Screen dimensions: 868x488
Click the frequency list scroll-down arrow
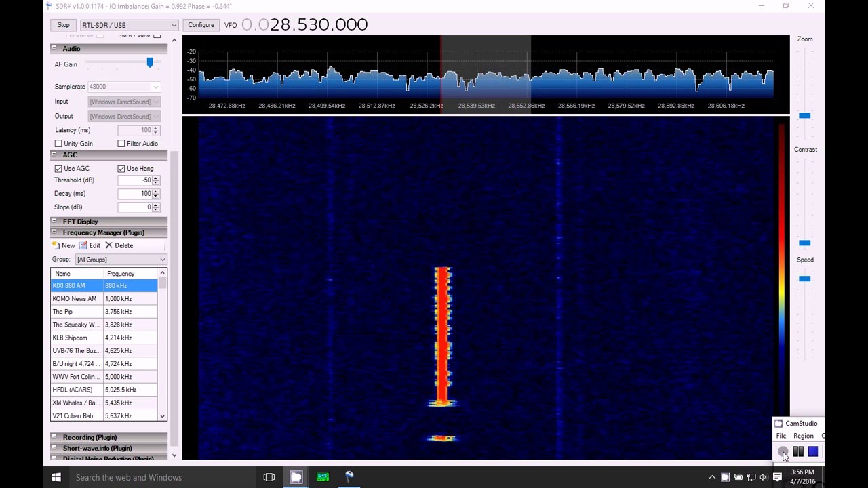click(162, 416)
